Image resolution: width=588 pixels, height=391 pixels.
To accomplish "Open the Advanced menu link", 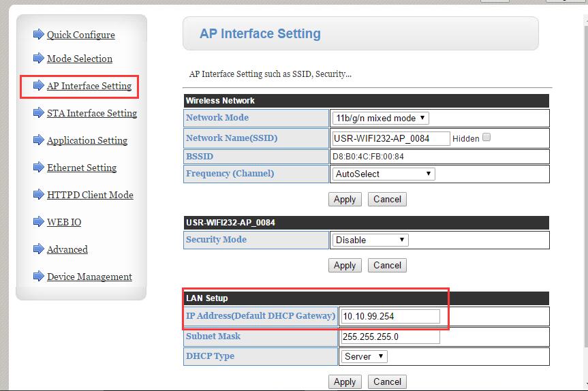I will [67, 249].
